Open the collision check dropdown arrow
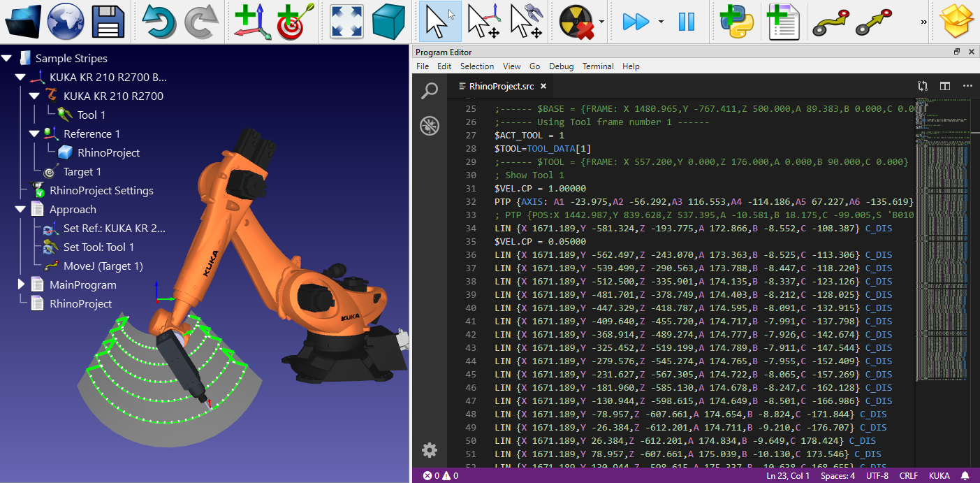 click(602, 21)
